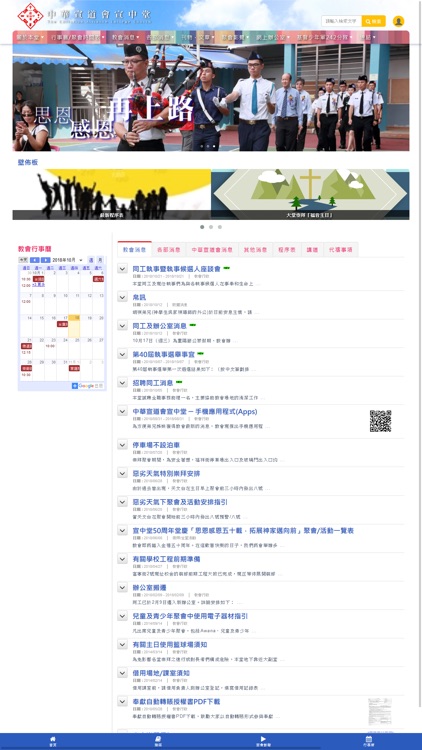Screen dimensions: 422x750
Task: Expand the 辦公室搬遷 item
Action: pos(122,587)
